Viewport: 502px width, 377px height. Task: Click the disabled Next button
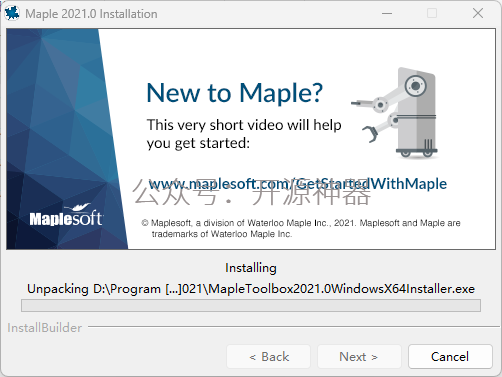(x=359, y=356)
